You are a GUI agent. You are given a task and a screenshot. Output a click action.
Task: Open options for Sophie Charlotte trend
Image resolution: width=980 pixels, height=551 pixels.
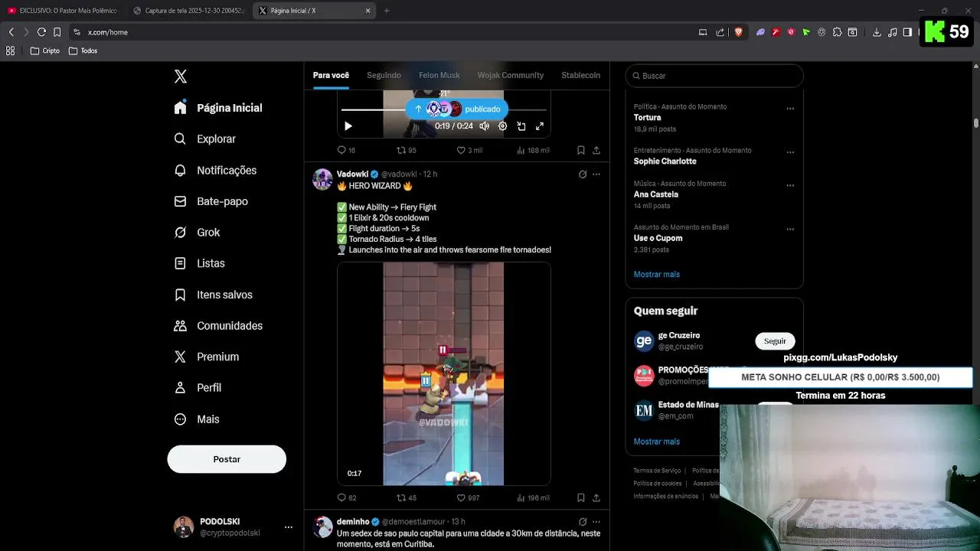pos(790,152)
